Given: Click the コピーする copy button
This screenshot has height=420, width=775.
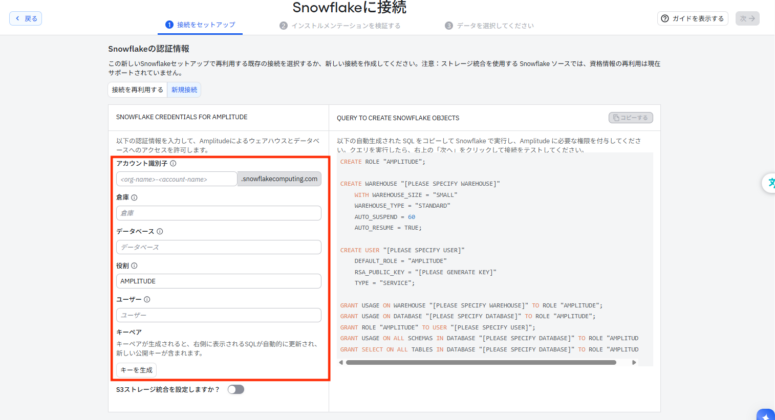Looking at the screenshot, I should (x=631, y=118).
